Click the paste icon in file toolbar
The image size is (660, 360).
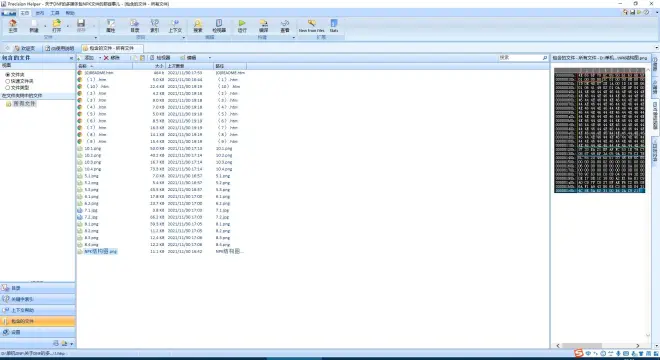[142, 58]
